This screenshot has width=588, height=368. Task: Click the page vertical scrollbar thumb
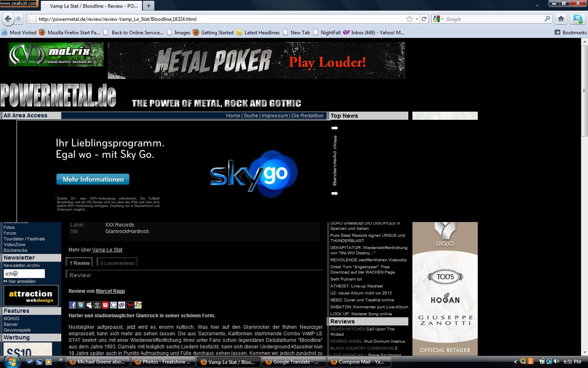click(584, 90)
